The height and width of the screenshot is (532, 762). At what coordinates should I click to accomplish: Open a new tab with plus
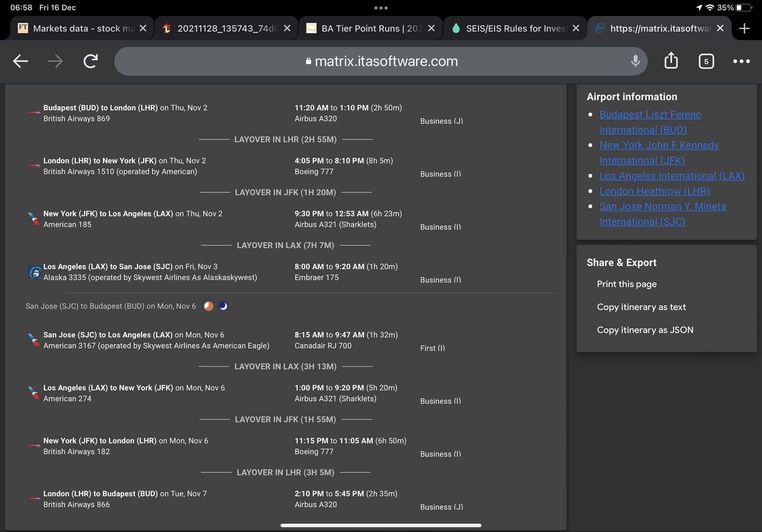(744, 29)
